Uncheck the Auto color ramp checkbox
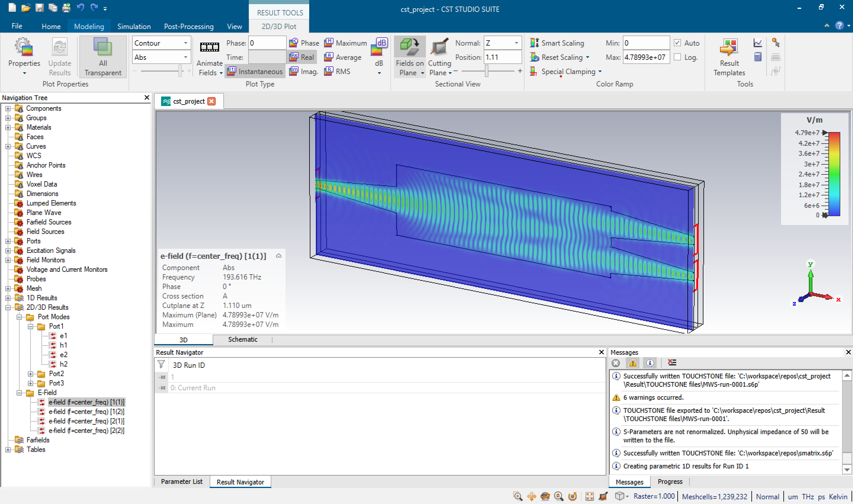 click(677, 43)
